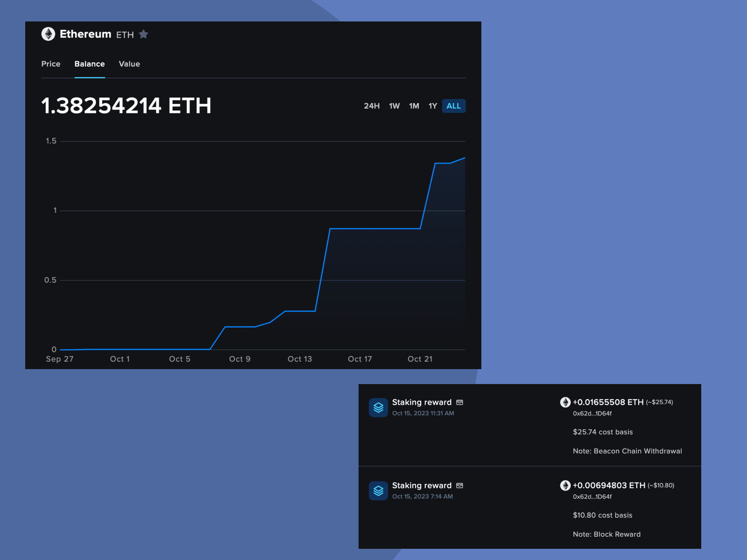Image resolution: width=747 pixels, height=560 pixels.
Task: Open note icon beside 7:14 AM Staking reward
Action: [x=460, y=485]
